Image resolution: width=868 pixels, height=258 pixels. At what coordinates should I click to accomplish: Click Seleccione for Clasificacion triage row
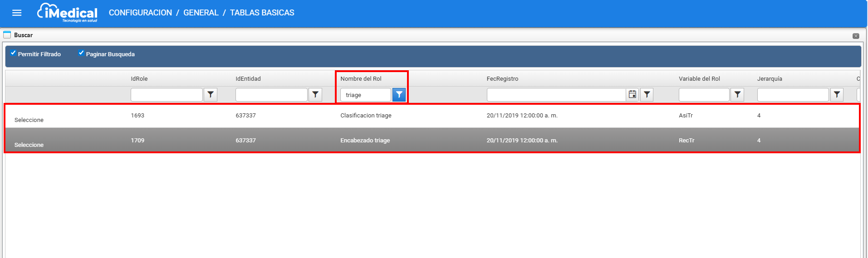[x=29, y=120]
